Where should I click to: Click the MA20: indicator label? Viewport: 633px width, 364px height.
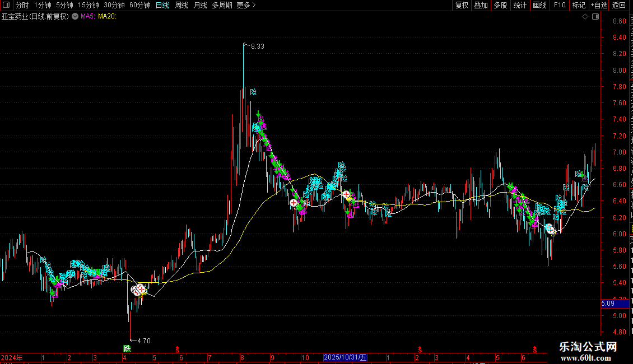[x=107, y=17]
